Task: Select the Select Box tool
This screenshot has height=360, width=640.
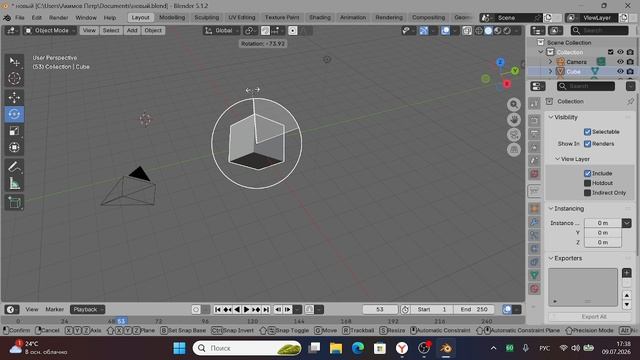Action: coord(14,61)
